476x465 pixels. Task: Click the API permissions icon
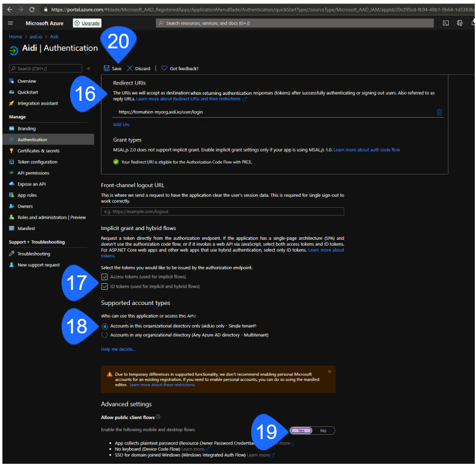pyautogui.click(x=11, y=173)
